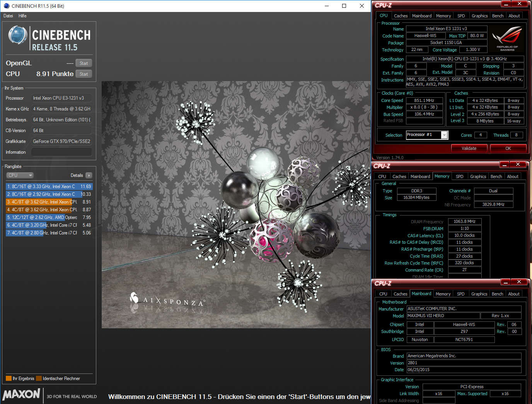The width and height of the screenshot is (532, 404).
Task: Open SPD tab in middle CPU-Z window
Action: 460,177
